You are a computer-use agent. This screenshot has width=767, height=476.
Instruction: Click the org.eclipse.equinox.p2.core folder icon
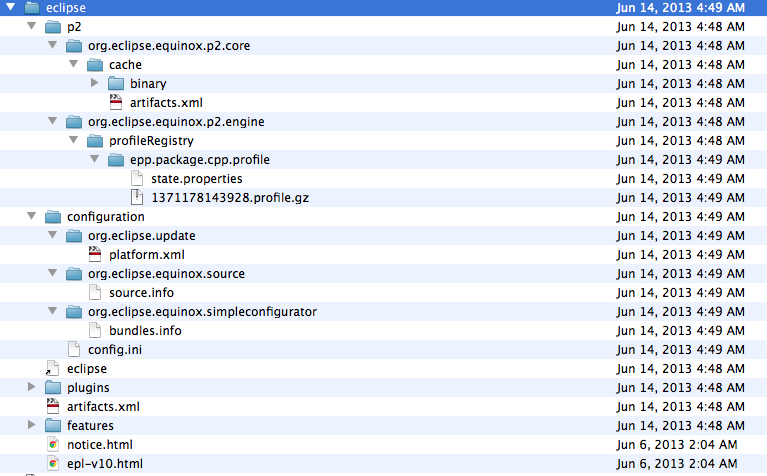click(74, 45)
